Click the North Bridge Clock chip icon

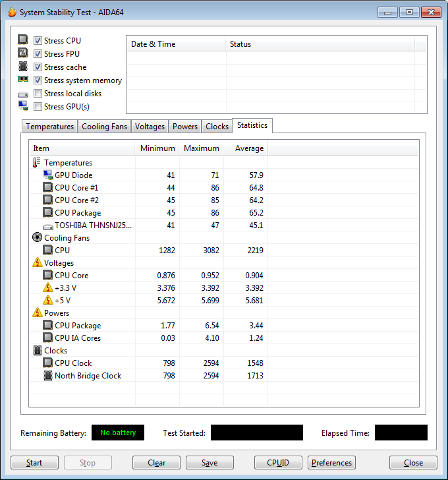click(47, 376)
